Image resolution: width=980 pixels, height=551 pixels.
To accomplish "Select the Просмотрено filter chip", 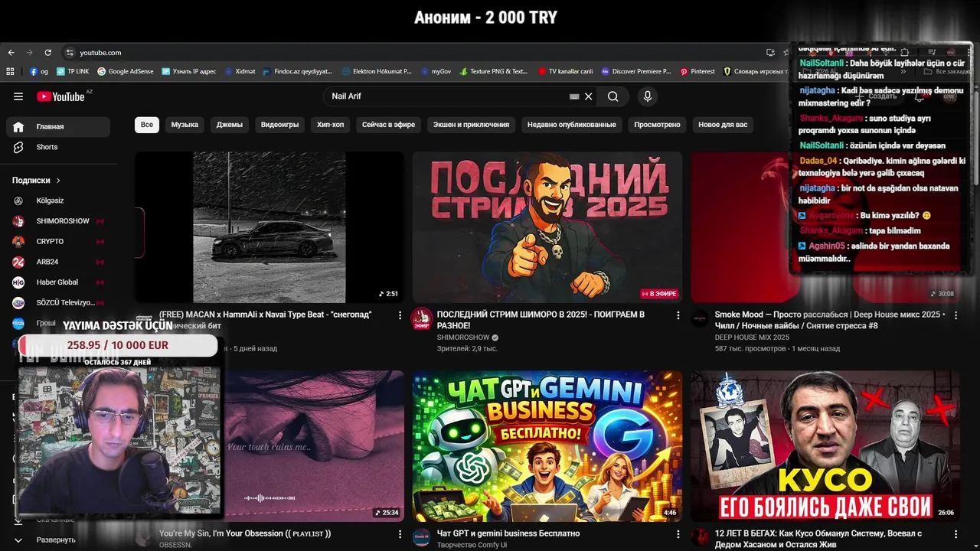I will (x=657, y=125).
